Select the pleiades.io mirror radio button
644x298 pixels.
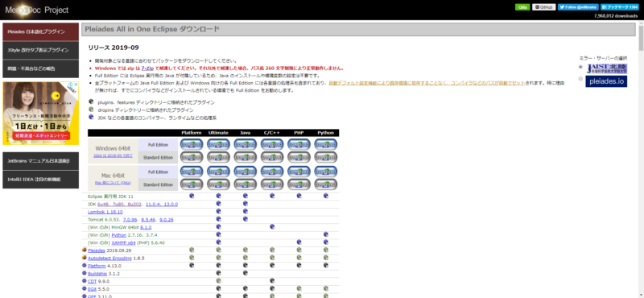(580, 78)
